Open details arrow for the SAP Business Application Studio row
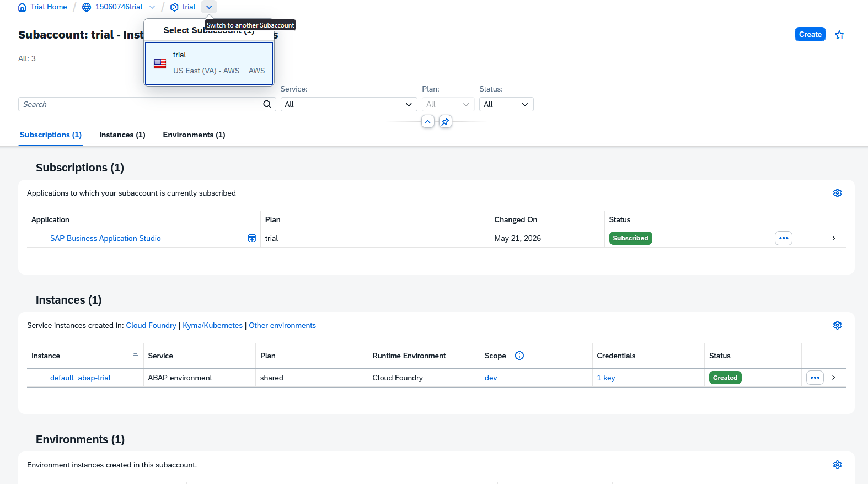This screenshot has height=484, width=868. pyautogui.click(x=833, y=238)
